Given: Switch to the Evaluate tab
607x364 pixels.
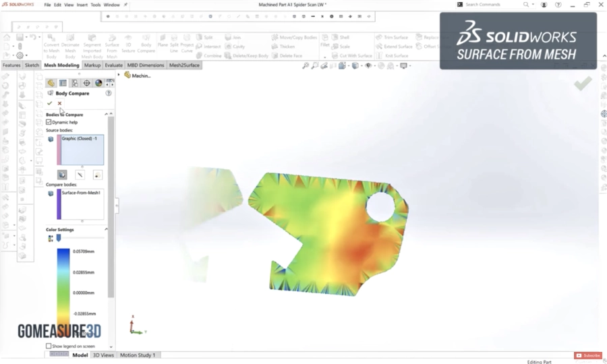Looking at the screenshot, I should coord(113,65).
